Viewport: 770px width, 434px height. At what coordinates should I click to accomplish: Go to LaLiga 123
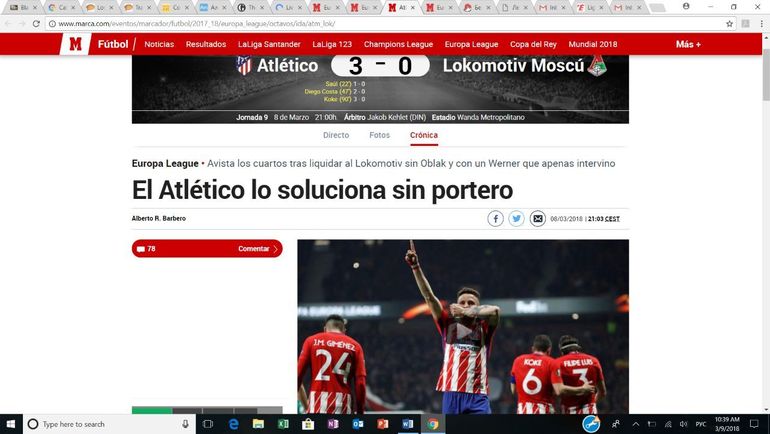pyautogui.click(x=332, y=44)
